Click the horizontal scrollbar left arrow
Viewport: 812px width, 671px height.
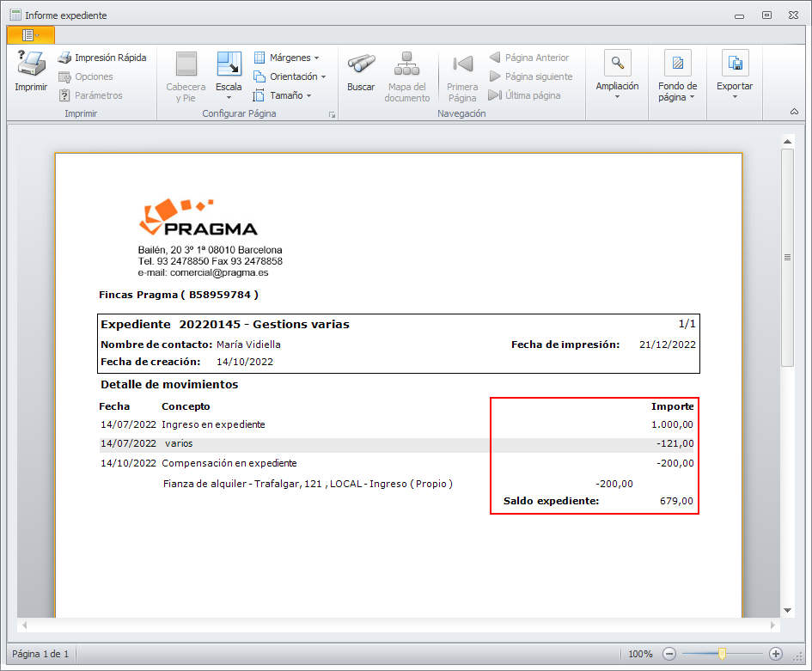(24, 625)
